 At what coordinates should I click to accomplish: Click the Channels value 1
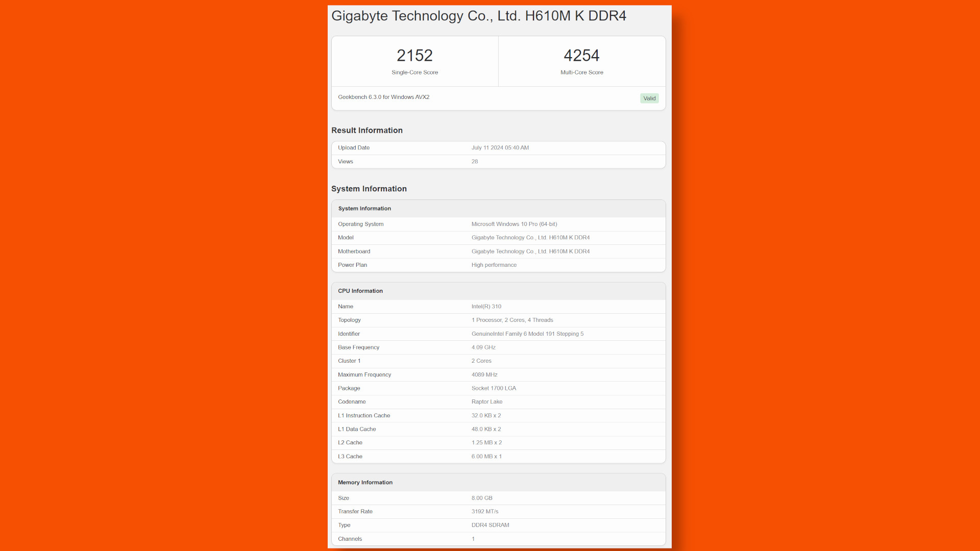click(x=473, y=539)
